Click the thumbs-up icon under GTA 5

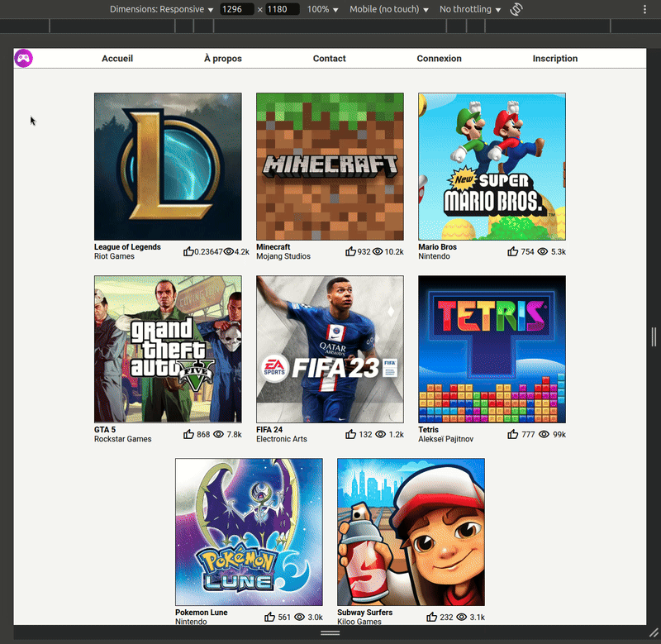click(x=189, y=434)
